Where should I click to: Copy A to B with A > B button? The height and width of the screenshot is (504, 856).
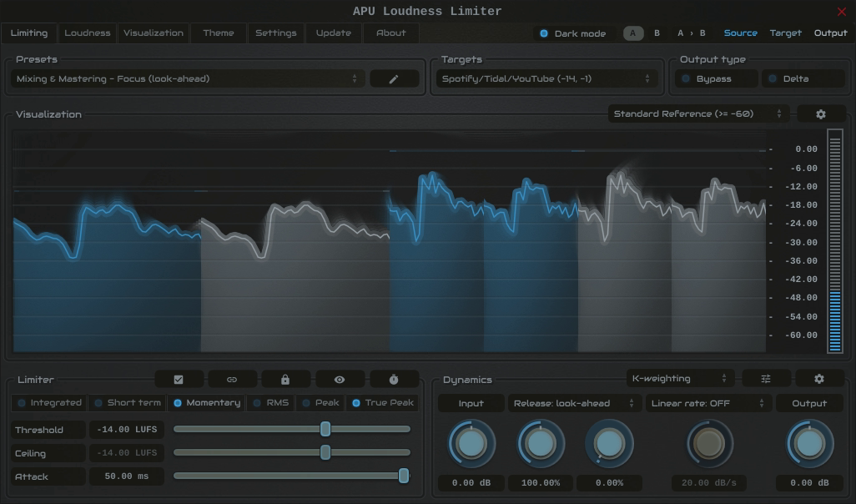[x=691, y=33]
